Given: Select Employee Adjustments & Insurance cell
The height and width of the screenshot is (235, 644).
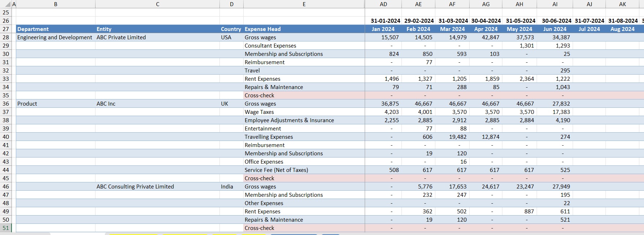Looking at the screenshot, I should 289,120.
